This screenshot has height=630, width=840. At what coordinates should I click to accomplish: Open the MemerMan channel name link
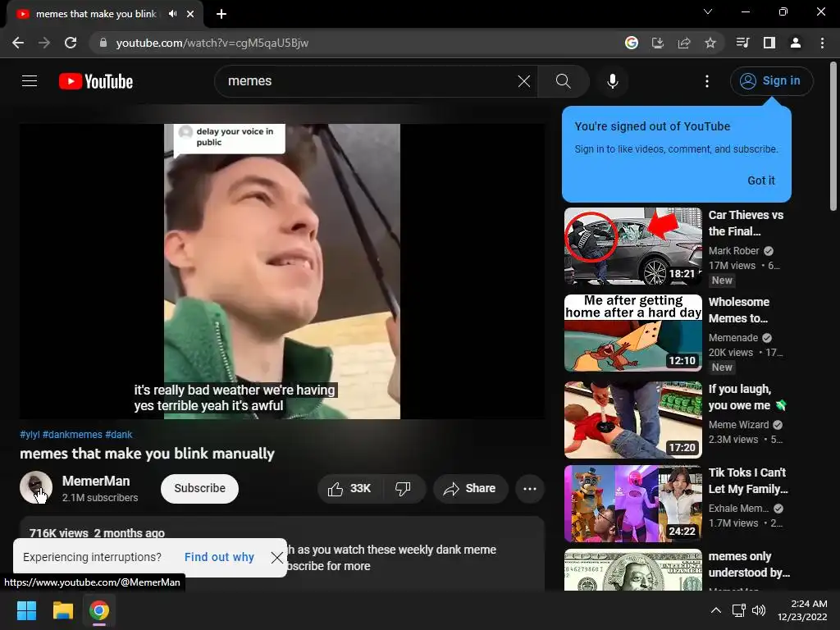coord(96,481)
